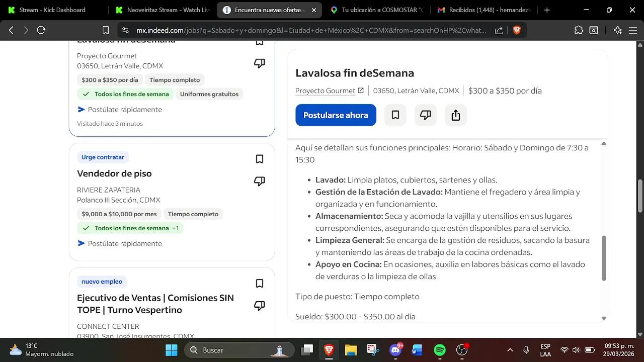Open Discord from the taskbar
644x362 pixels.
395,350
